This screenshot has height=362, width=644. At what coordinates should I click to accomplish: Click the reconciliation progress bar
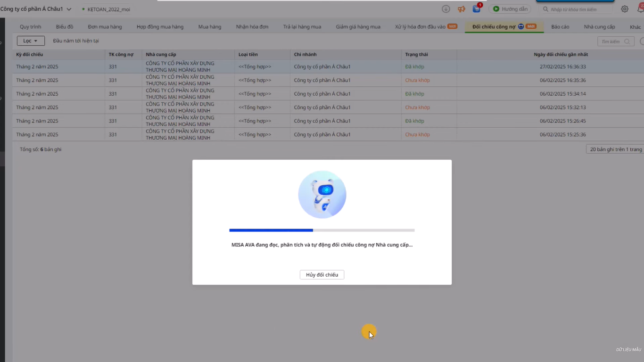(322, 230)
